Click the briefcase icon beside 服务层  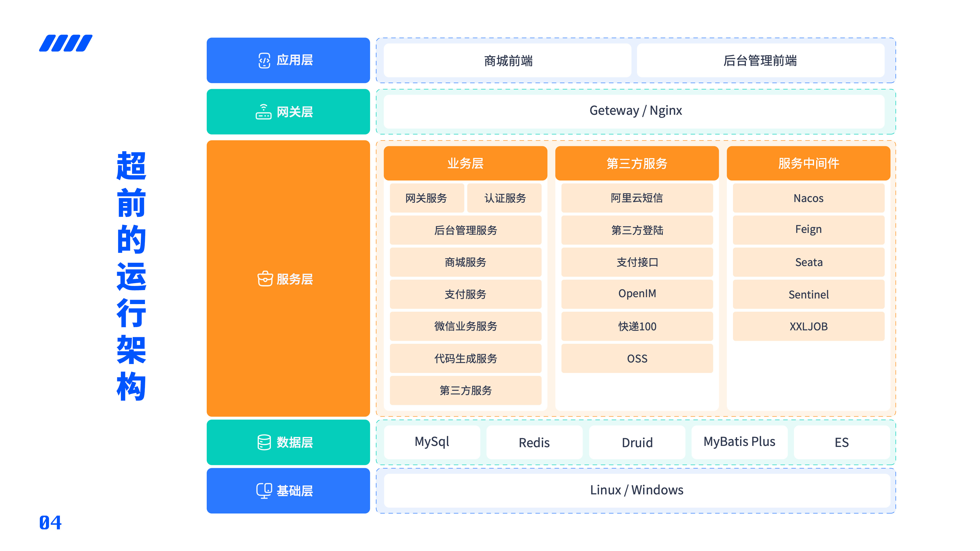pos(265,279)
